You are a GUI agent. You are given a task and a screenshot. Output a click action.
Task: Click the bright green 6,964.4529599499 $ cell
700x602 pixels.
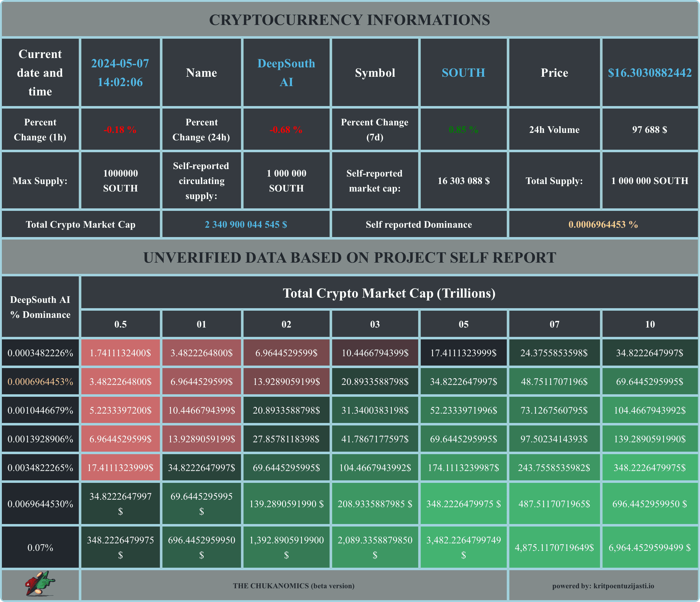click(649, 548)
